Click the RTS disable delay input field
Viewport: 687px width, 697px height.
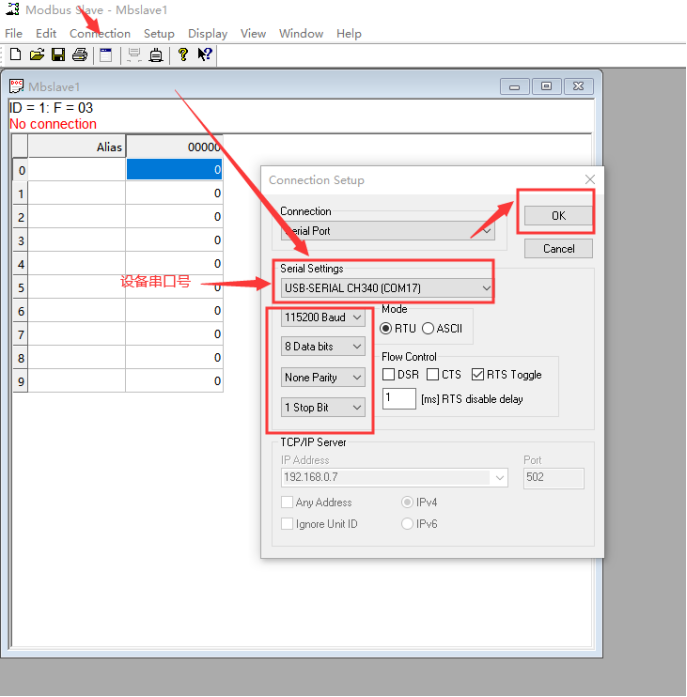tap(398, 399)
